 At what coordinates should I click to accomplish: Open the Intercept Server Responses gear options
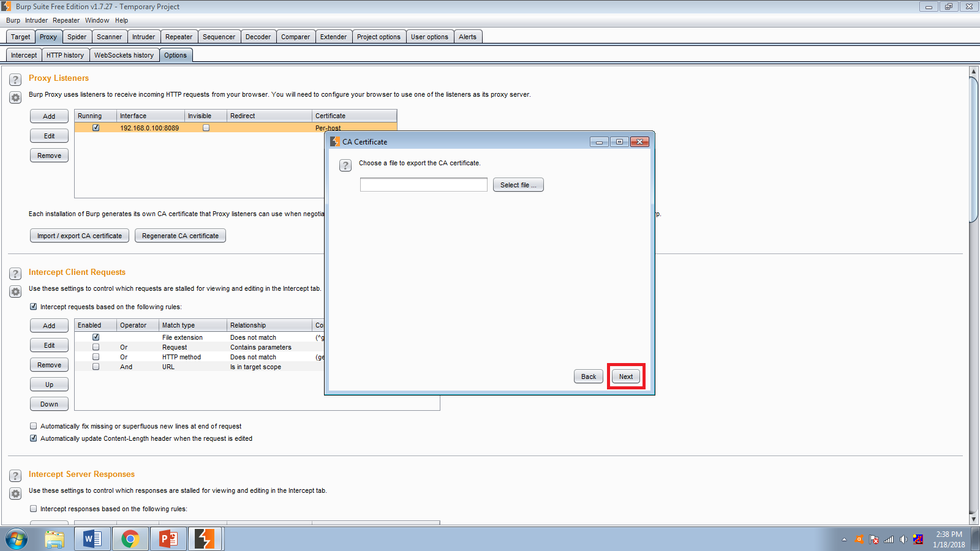point(15,493)
